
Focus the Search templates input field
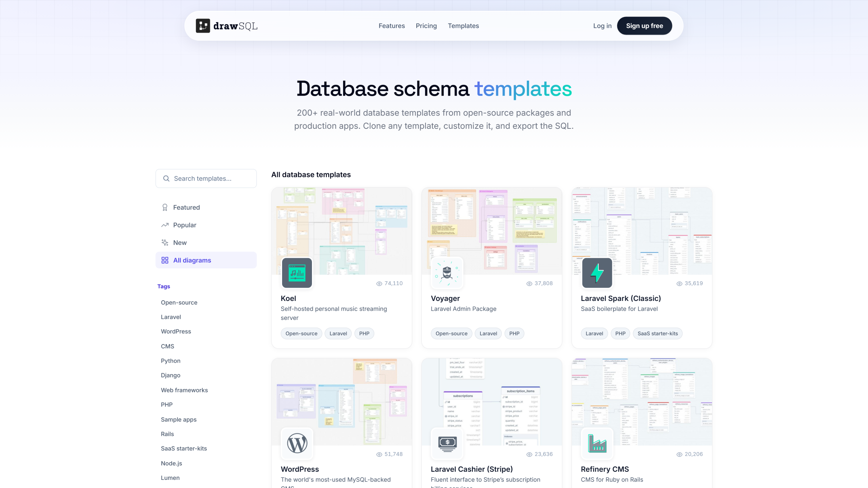pos(206,179)
